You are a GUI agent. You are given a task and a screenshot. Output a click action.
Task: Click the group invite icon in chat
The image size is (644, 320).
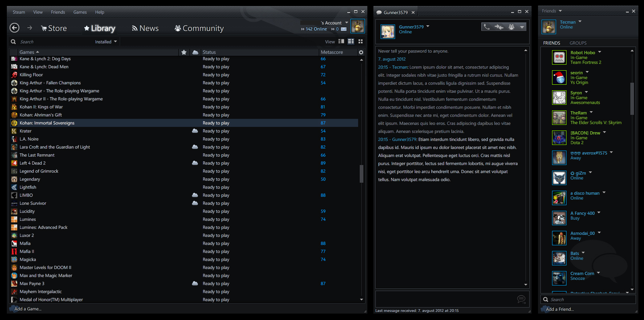(x=511, y=27)
